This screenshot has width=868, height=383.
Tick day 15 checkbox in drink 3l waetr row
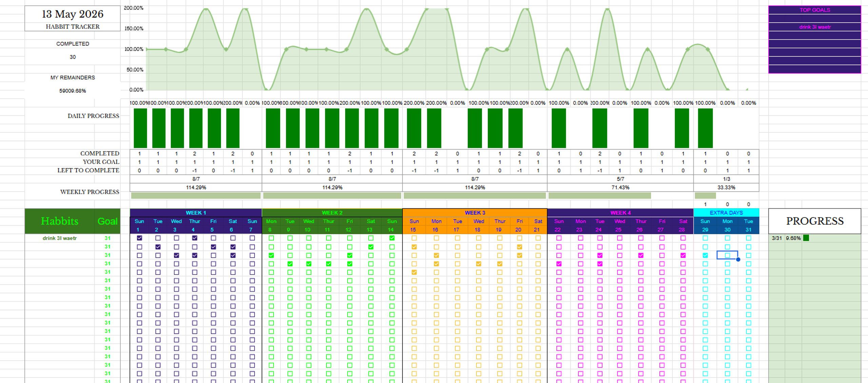click(414, 238)
